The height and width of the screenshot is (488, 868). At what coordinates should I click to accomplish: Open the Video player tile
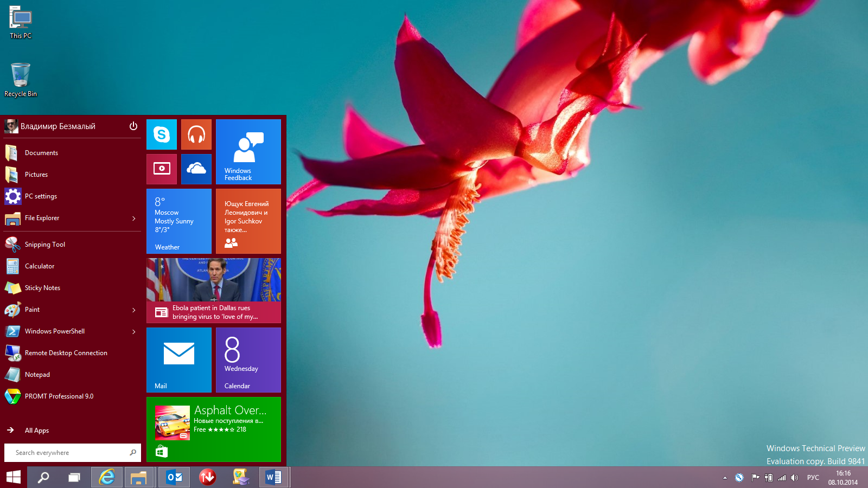tap(162, 169)
